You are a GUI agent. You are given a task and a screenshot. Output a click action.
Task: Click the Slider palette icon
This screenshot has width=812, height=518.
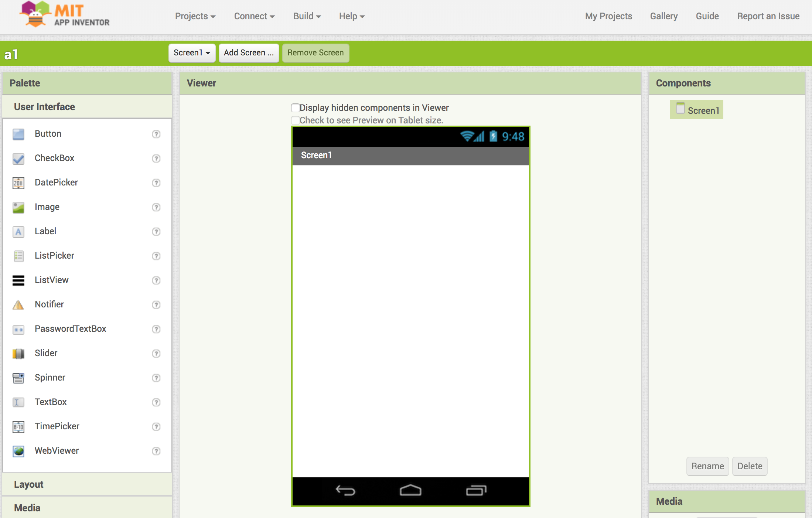point(18,354)
